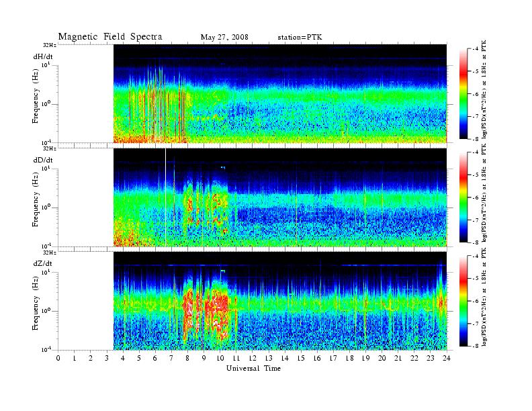Screen dimensions: 532x411
Task: Click the "-8" value on dH/dt color scale
Action: 476,139
